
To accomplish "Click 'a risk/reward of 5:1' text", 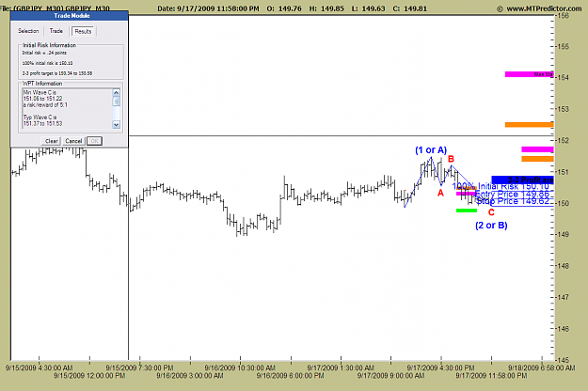I will [45, 105].
